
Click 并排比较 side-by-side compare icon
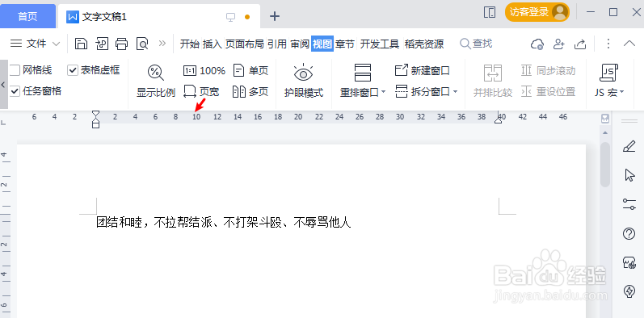click(x=493, y=73)
